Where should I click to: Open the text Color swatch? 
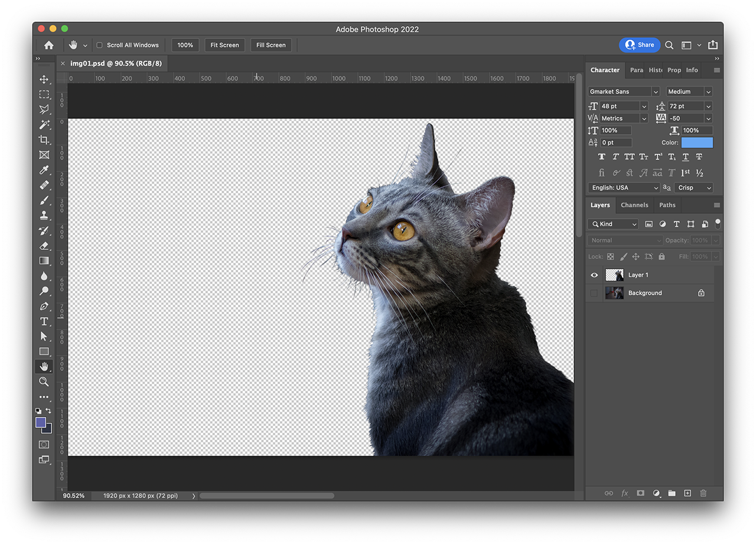tap(697, 142)
